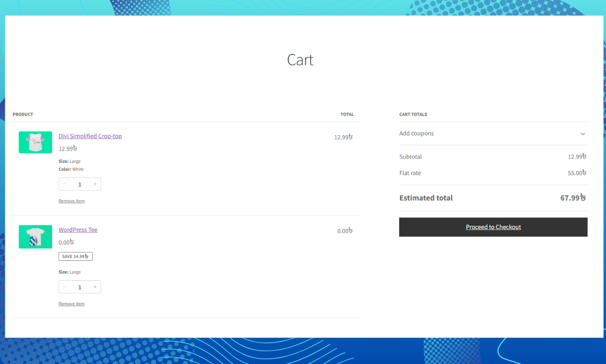Open the WordPress Tee product page

coord(78,230)
